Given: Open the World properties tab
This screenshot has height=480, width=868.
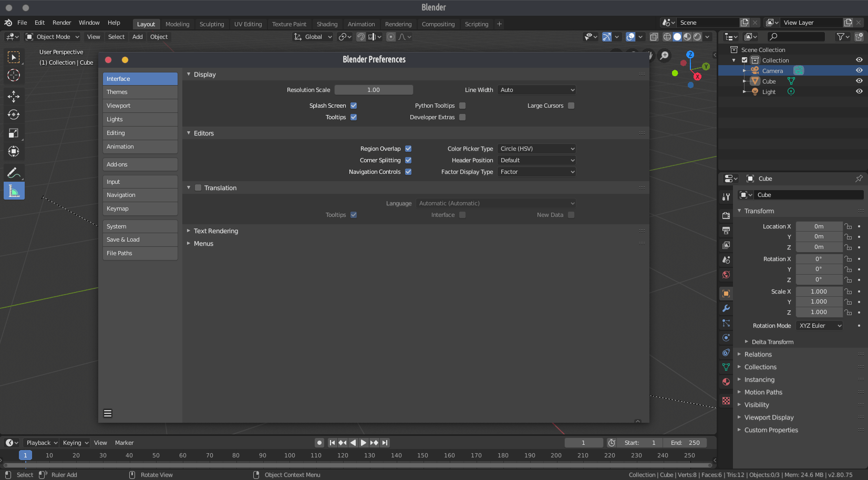Looking at the screenshot, I should tap(726, 274).
